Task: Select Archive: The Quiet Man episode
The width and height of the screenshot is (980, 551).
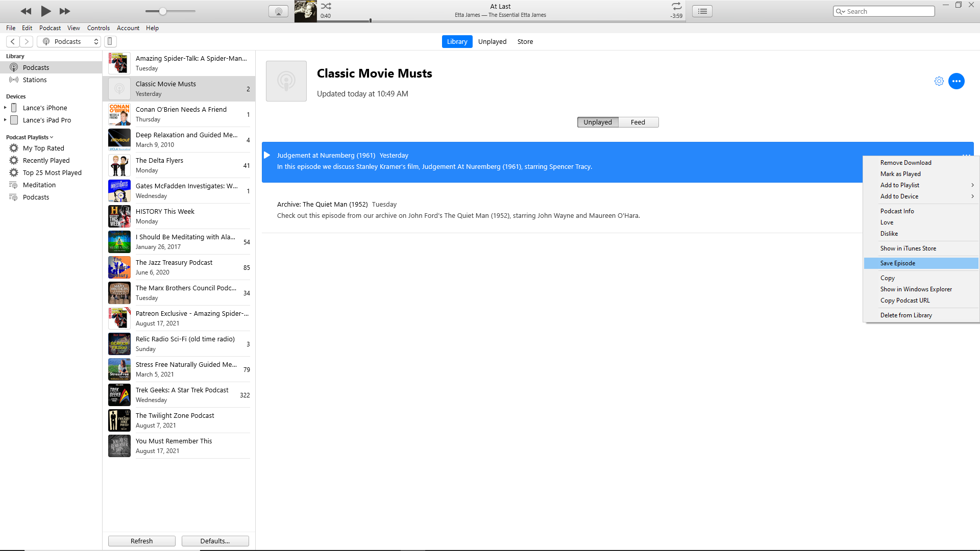Action: point(561,210)
